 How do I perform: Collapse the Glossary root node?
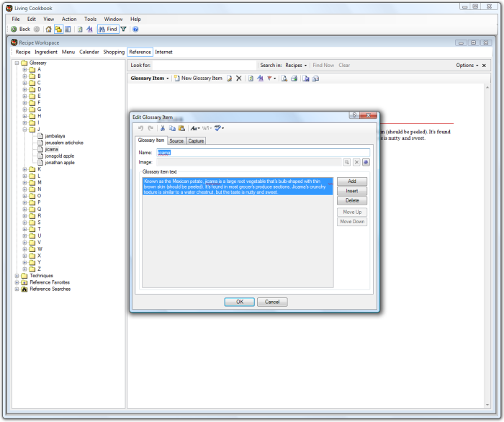pyautogui.click(x=17, y=63)
